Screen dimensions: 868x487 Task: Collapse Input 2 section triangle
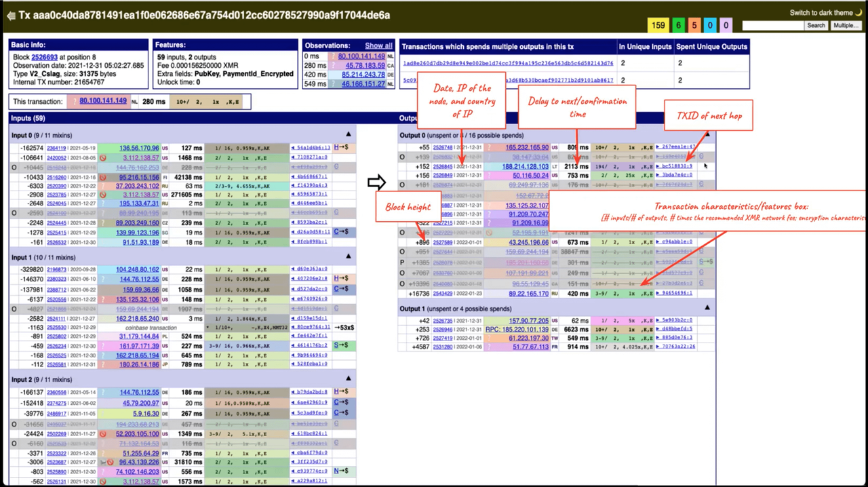[x=349, y=379]
